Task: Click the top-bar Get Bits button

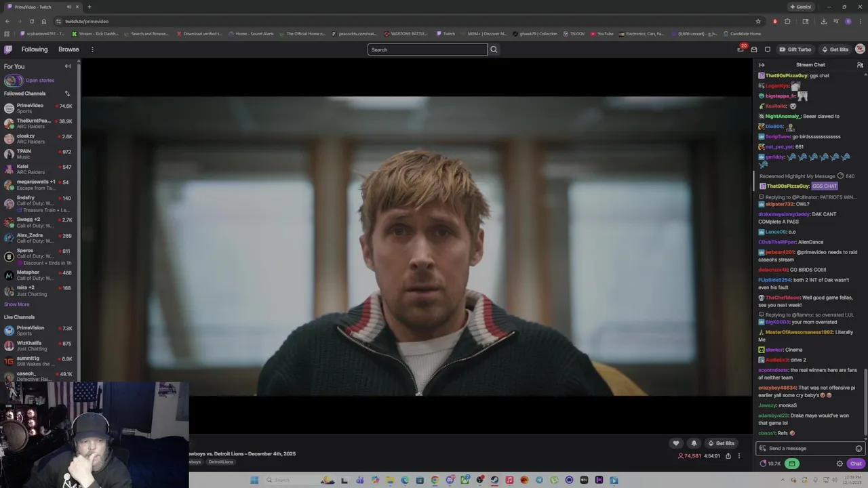Action: point(835,49)
